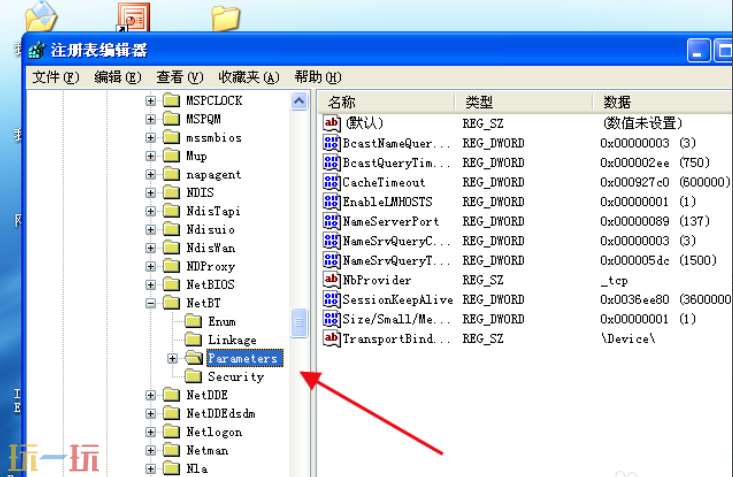Click the Nla folder icon
733x477 pixels.
(172, 469)
